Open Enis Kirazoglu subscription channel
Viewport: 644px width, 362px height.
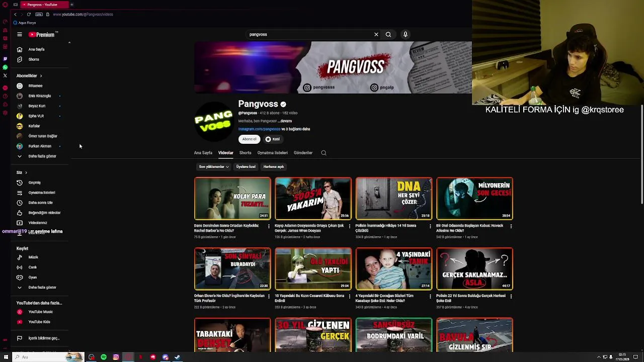39,96
